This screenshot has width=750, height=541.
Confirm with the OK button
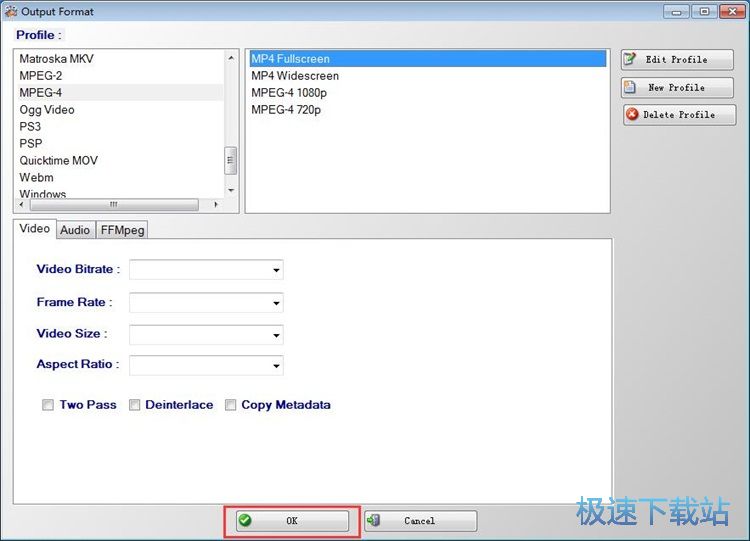coord(292,521)
